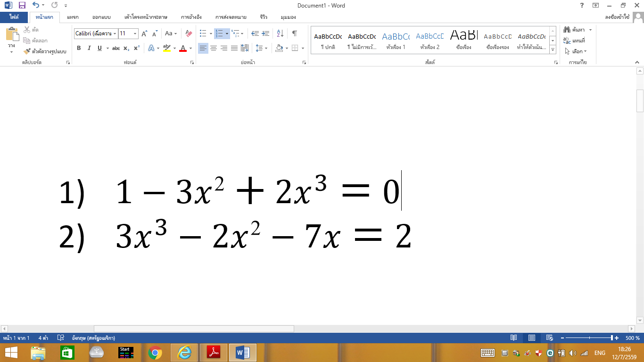The width and height of the screenshot is (644, 362).
Task: Open the แทรก (Insert) ribbon tab
Action: click(73, 17)
